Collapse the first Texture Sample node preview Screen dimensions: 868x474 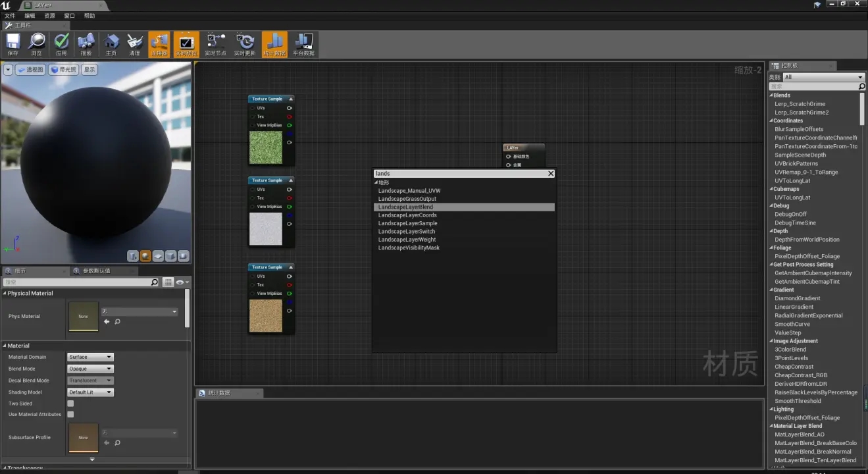291,99
